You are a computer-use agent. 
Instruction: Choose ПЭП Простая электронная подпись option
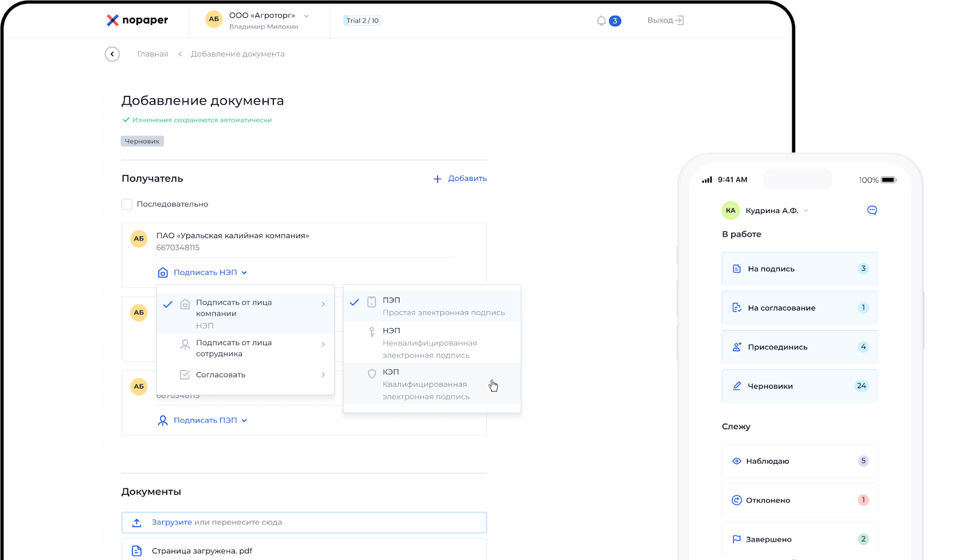pyautogui.click(x=432, y=306)
